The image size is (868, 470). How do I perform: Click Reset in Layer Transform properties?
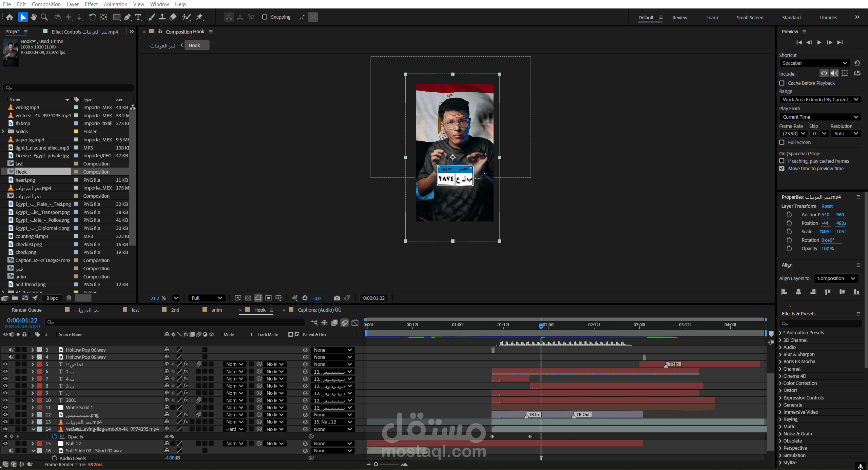coord(827,206)
